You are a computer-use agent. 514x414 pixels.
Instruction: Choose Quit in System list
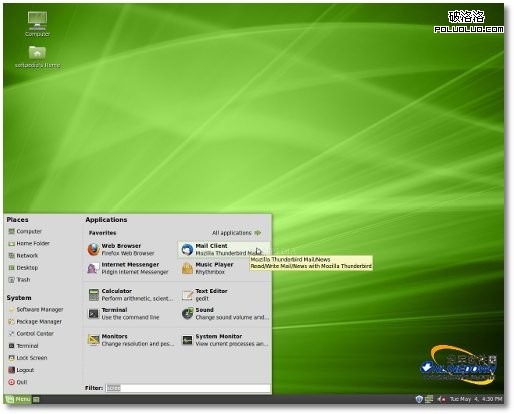pyautogui.click(x=18, y=382)
